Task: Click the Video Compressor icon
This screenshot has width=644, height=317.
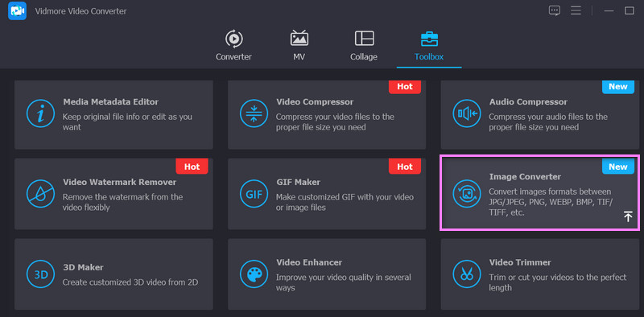Action: click(x=254, y=113)
